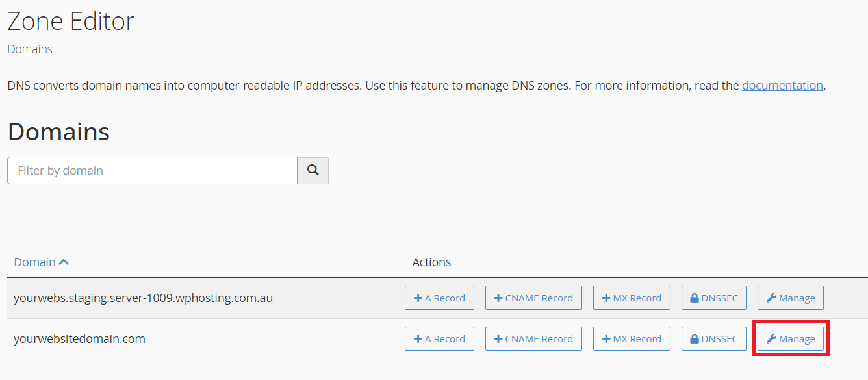Manage the yourwebsitedomain.com zone
The width and height of the screenshot is (868, 380).
coord(791,339)
